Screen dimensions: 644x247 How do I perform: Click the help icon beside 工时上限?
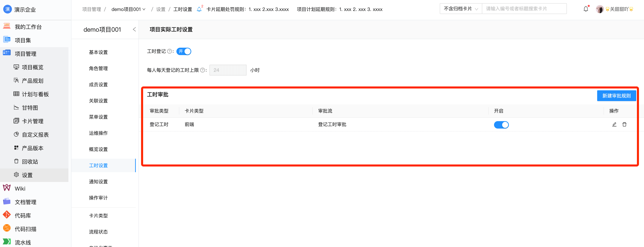[x=203, y=70]
